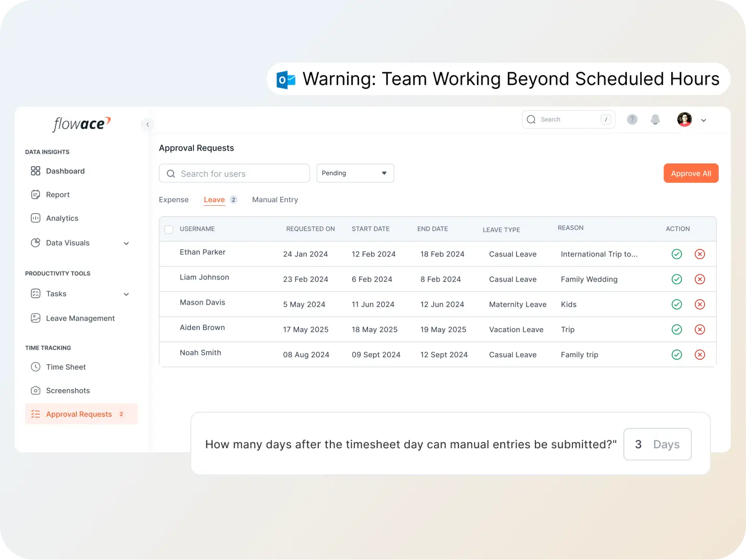Open the Pending status dropdown

click(355, 173)
